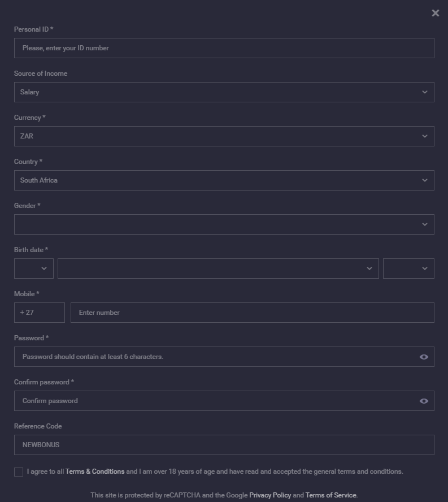Screen dimensions: 448x502
Task: Click the +27 country code box
Action: coord(40,313)
